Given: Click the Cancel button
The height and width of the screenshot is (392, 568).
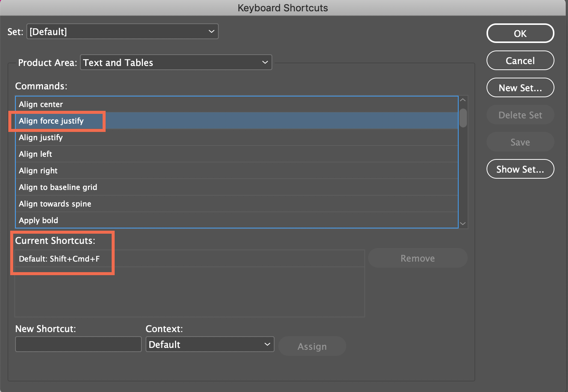Looking at the screenshot, I should coord(520,60).
